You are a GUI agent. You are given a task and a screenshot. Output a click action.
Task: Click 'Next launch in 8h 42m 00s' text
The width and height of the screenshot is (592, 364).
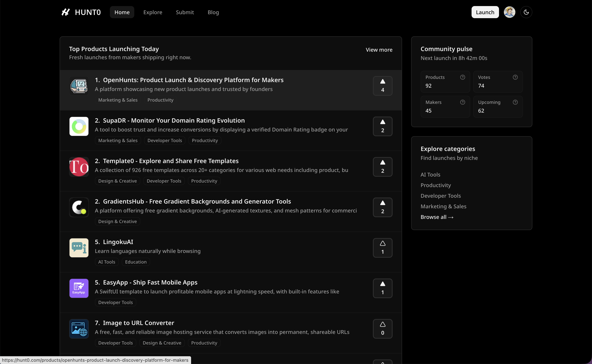coord(454,58)
